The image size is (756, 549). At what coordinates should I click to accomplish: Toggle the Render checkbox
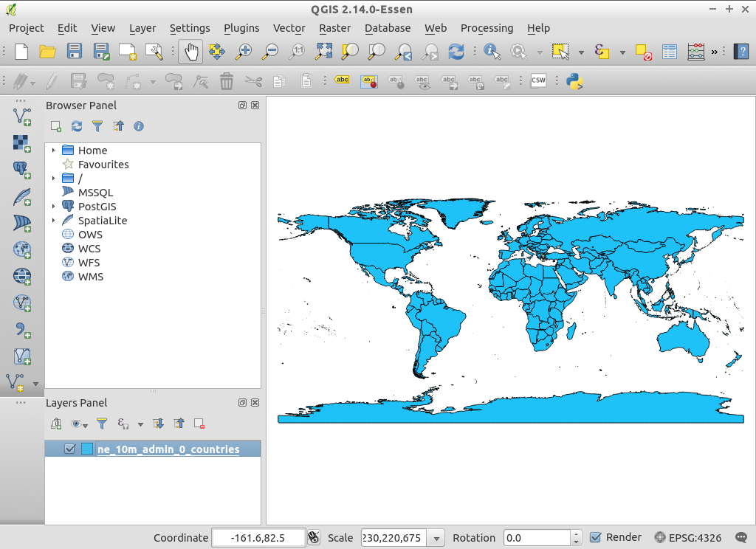pyautogui.click(x=596, y=537)
